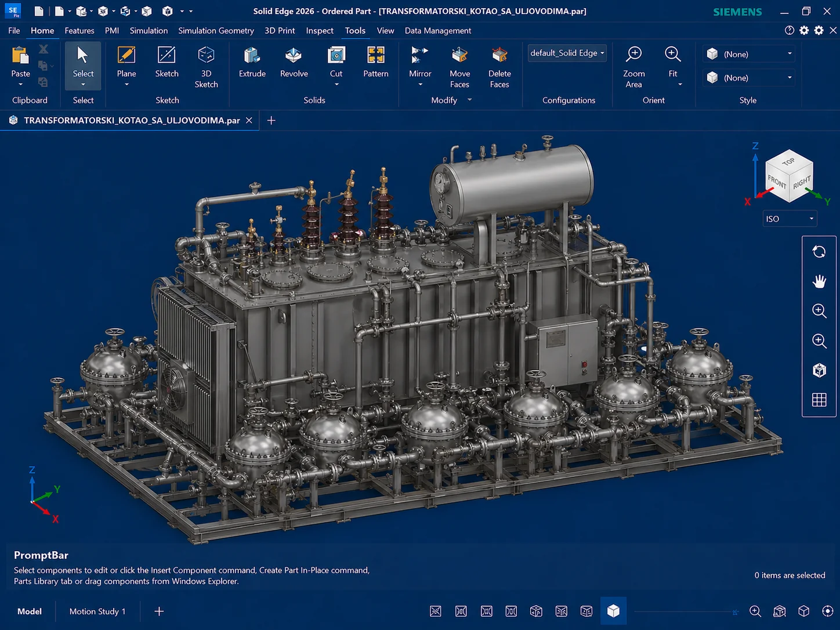Open the Inspect ribbon tab

coord(320,30)
